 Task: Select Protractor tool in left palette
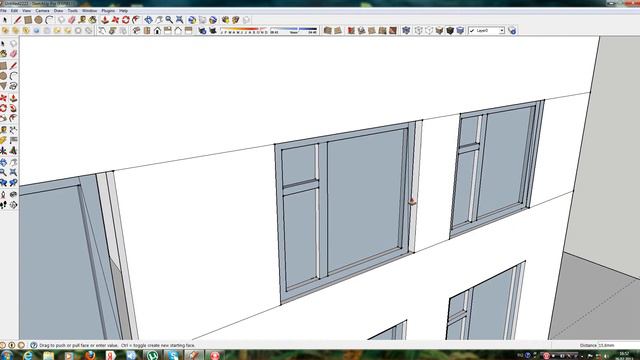click(x=4, y=140)
